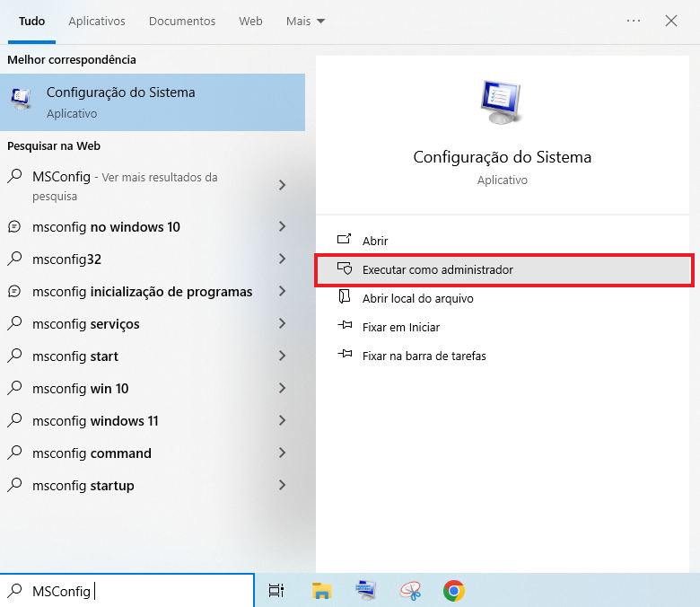Click the search box containing MSConfig
Image resolution: width=700 pixels, height=607 pixels.
[127, 591]
